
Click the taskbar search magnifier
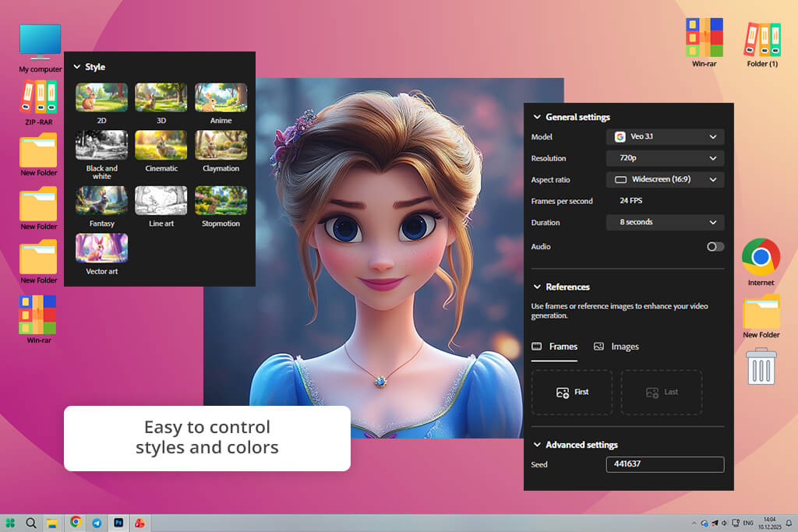pos(31,523)
